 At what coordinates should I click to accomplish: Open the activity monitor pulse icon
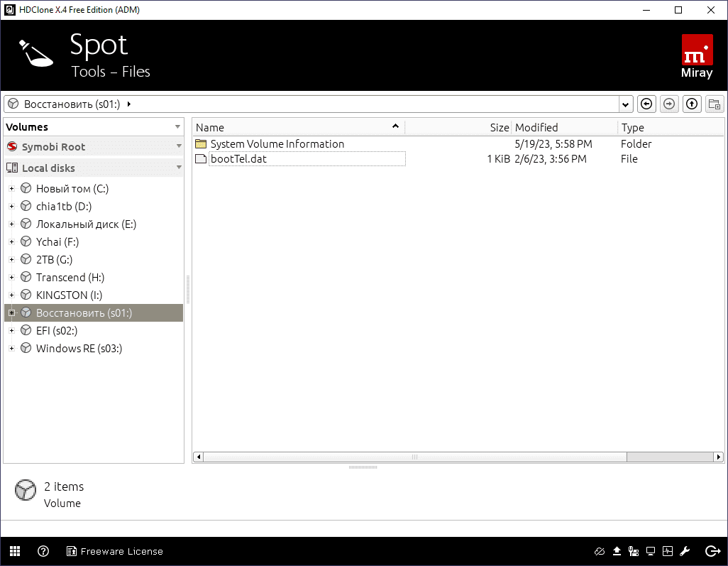pos(668,551)
